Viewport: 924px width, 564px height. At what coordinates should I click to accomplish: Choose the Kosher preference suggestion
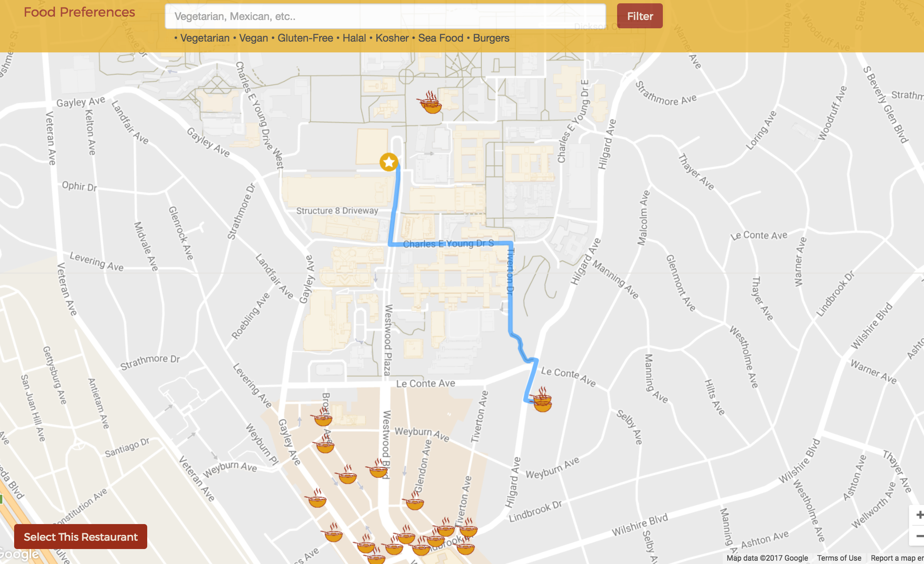(392, 38)
